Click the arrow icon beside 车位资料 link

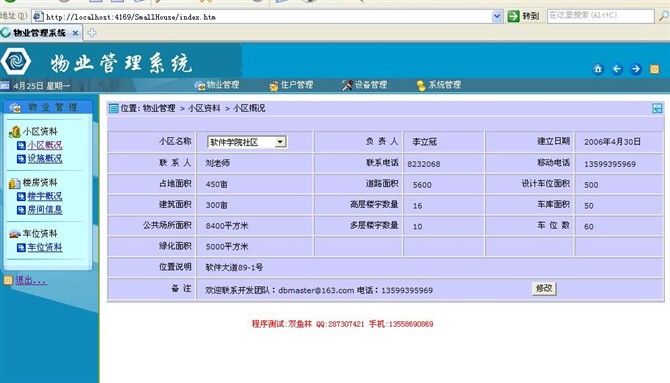[21, 247]
